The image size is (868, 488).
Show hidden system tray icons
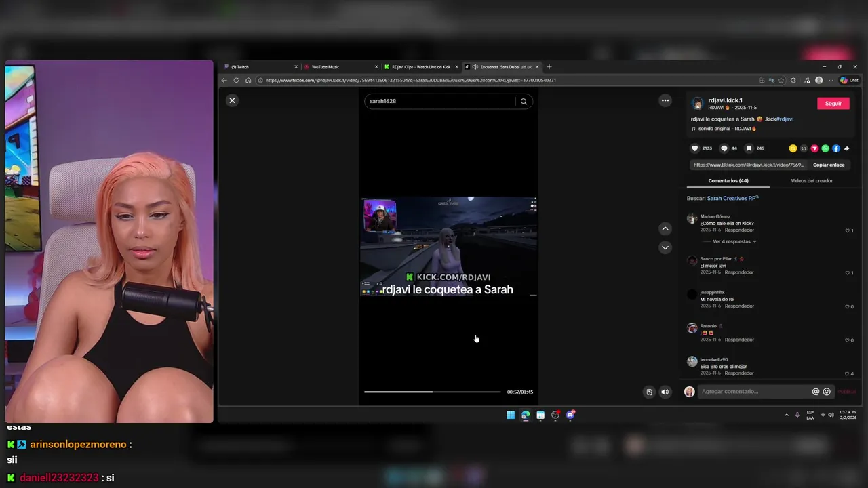tap(787, 415)
